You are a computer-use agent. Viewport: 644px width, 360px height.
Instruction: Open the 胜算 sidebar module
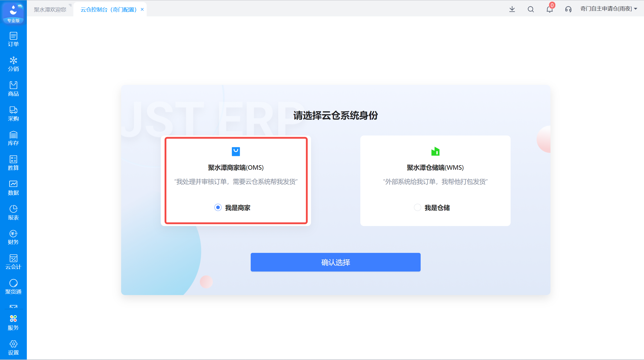pyautogui.click(x=13, y=163)
